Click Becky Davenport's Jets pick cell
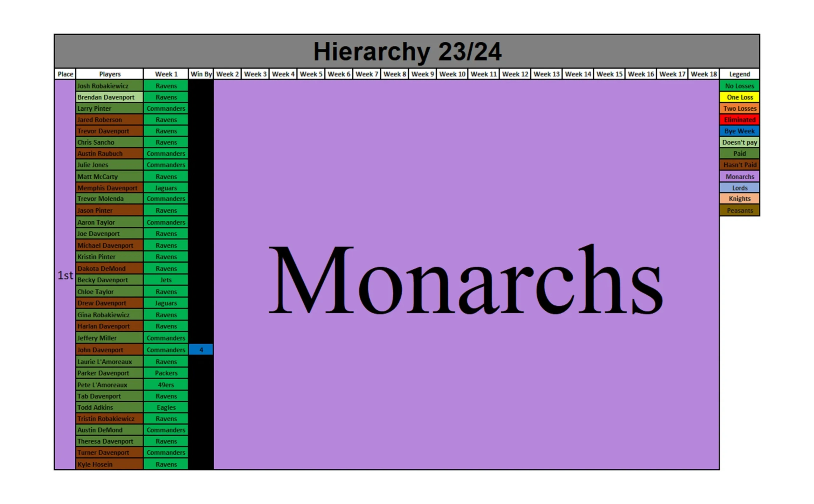Image resolution: width=814 pixels, height=504 pixels. [x=166, y=280]
